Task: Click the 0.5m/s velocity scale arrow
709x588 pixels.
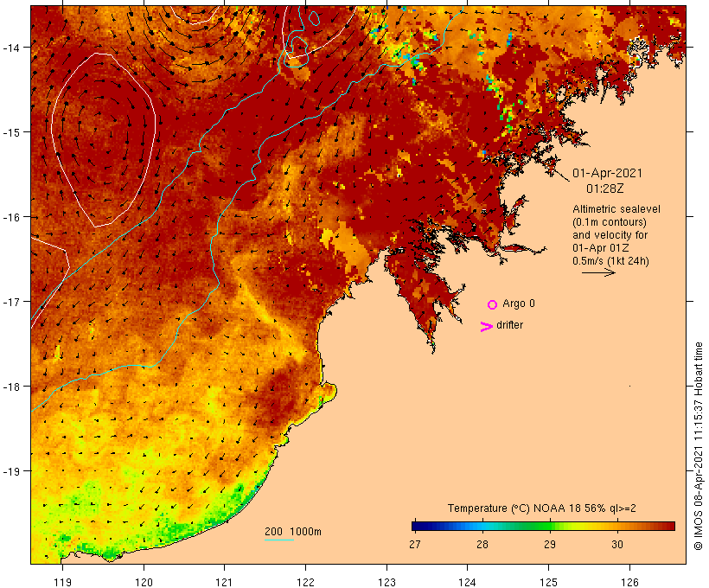Action: (598, 272)
